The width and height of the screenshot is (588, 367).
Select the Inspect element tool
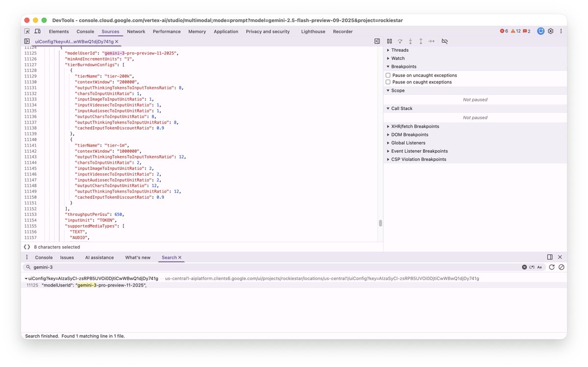tap(27, 31)
